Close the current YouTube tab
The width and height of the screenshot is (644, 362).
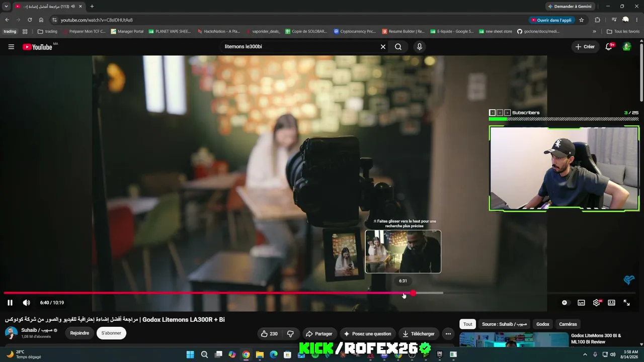[80, 7]
